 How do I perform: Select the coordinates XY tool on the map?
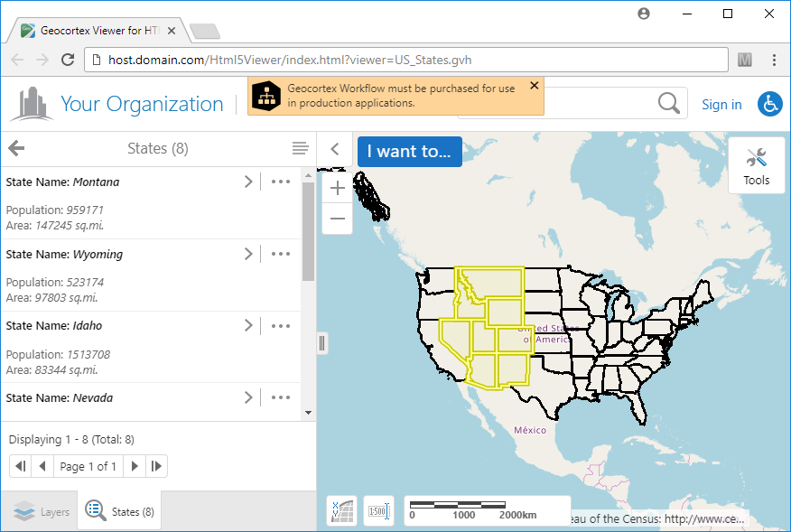pyautogui.click(x=341, y=510)
